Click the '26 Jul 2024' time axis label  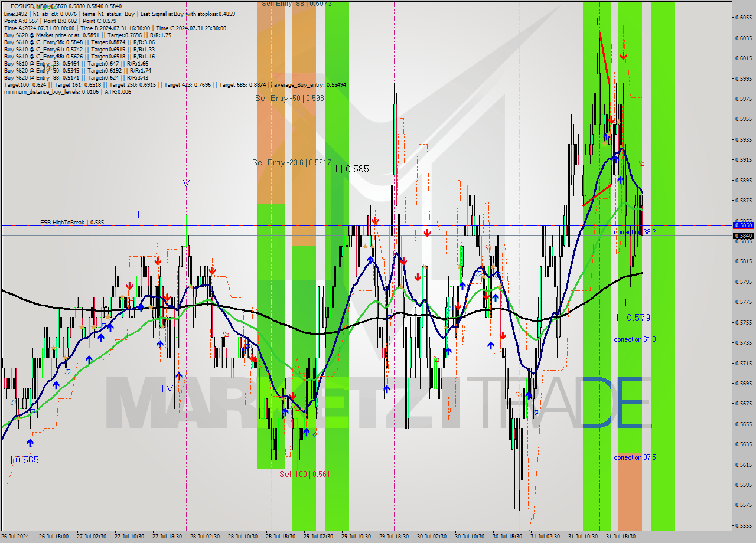(x=15, y=537)
